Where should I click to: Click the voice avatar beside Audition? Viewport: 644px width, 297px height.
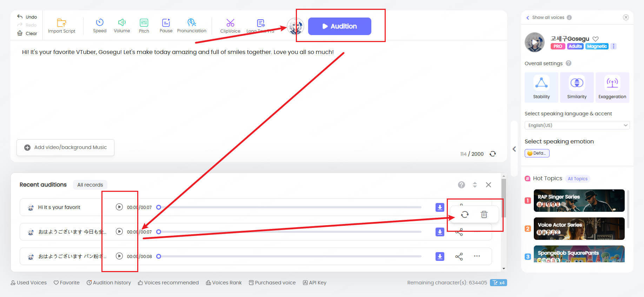(296, 26)
